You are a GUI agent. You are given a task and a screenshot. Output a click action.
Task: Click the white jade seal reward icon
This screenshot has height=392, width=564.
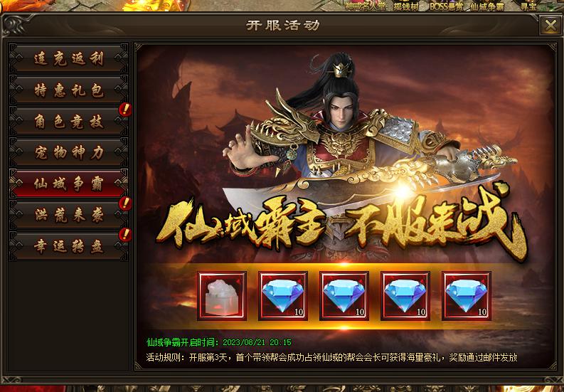(x=222, y=296)
